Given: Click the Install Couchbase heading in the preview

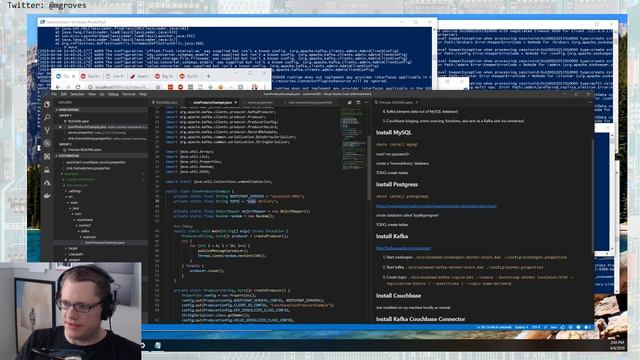Looking at the screenshot, I should pos(398,296).
